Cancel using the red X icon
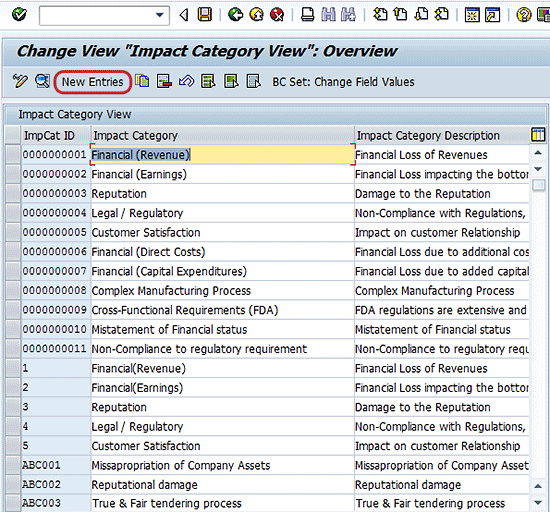Screen dimensions: 550x512 click(x=277, y=15)
